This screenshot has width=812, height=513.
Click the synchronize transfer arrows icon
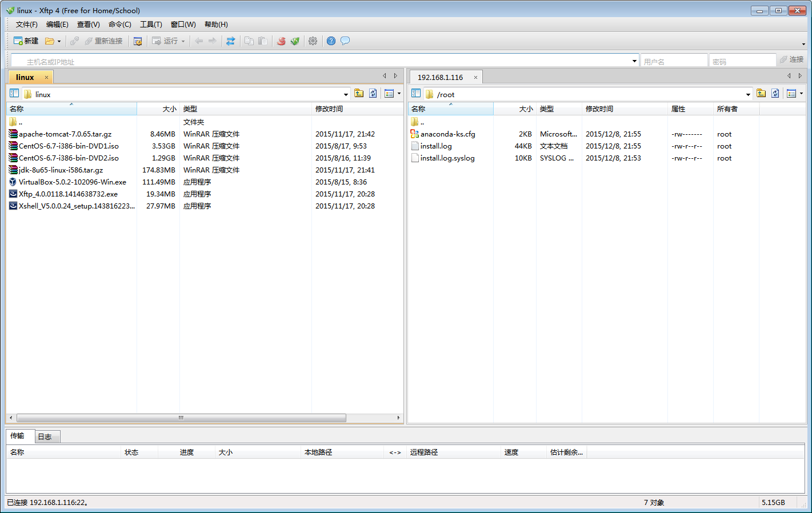click(x=230, y=41)
